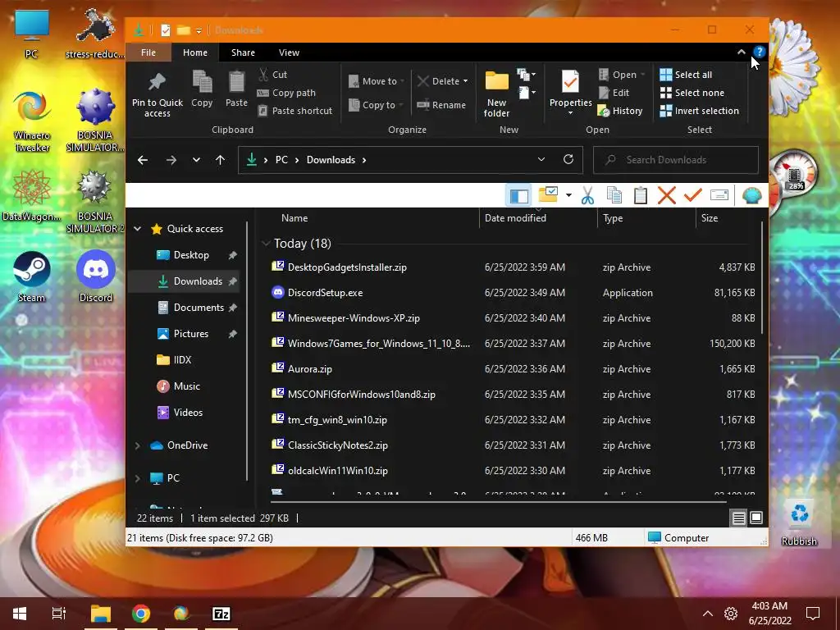Switch to the Home ribbon tab
The height and width of the screenshot is (630, 840).
coord(195,52)
